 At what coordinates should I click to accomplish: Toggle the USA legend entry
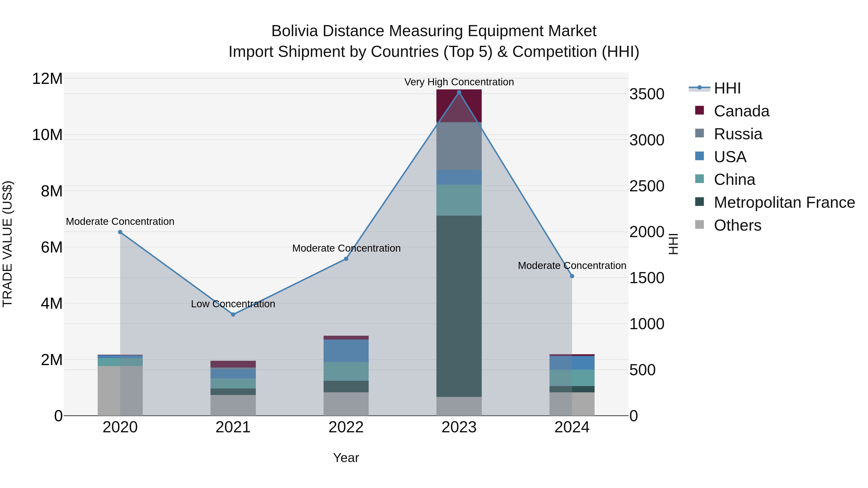[720, 157]
